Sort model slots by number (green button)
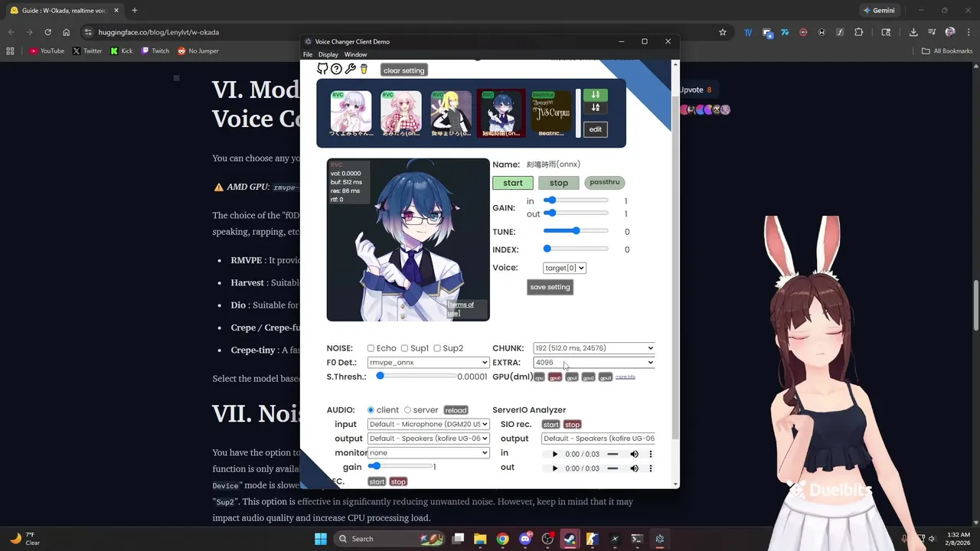The width and height of the screenshot is (980, 551). click(596, 95)
